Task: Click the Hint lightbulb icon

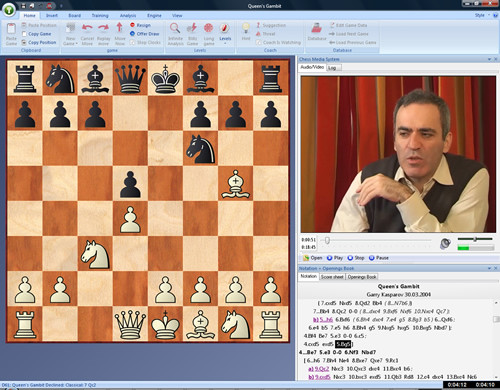Action: click(x=246, y=28)
